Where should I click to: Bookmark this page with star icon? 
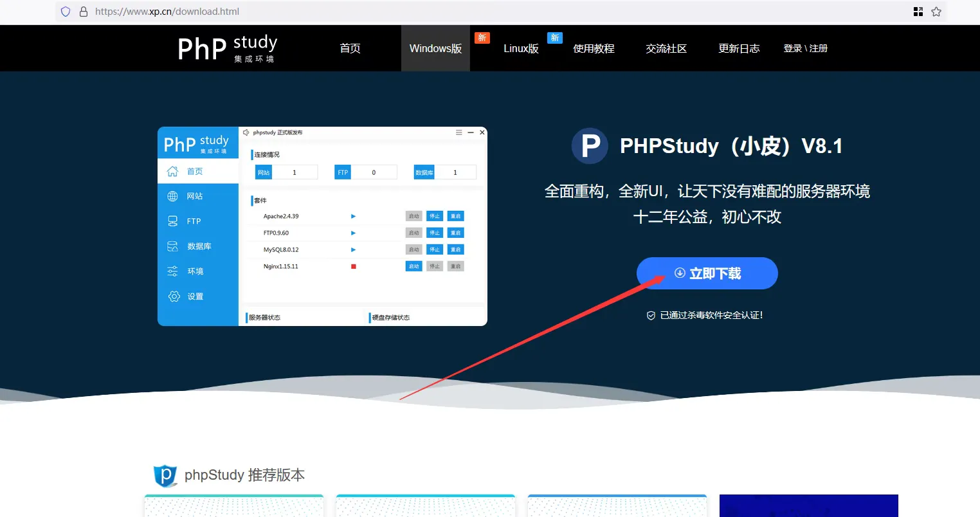click(x=936, y=12)
